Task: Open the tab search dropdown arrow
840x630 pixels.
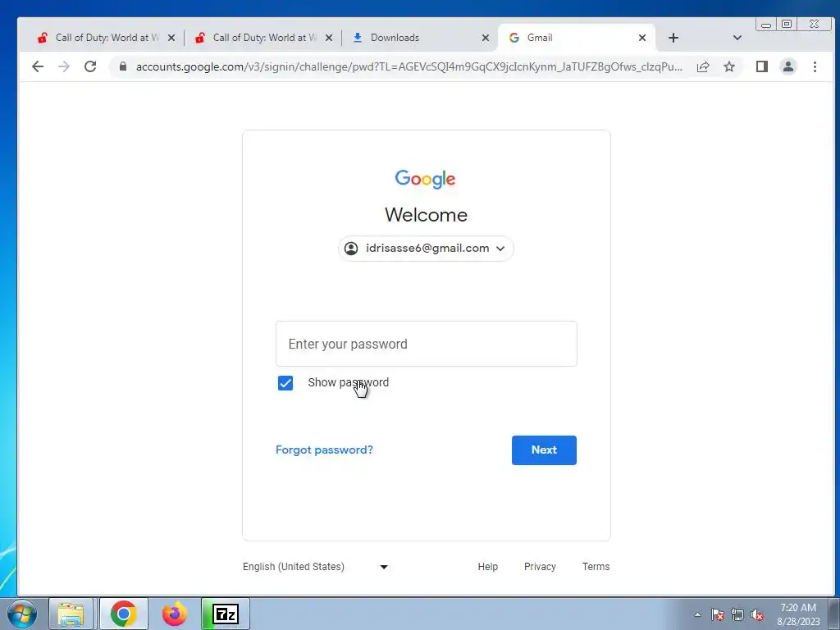Action: pyautogui.click(x=737, y=38)
